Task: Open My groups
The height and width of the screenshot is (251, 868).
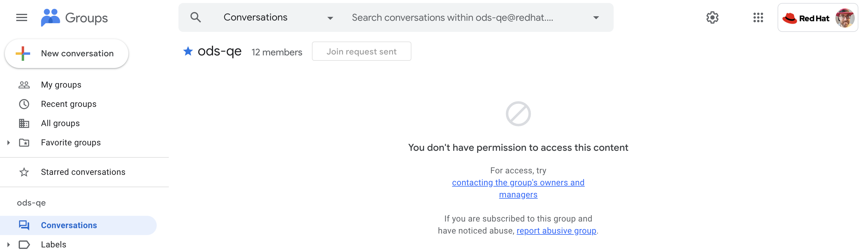Action: 61,85
